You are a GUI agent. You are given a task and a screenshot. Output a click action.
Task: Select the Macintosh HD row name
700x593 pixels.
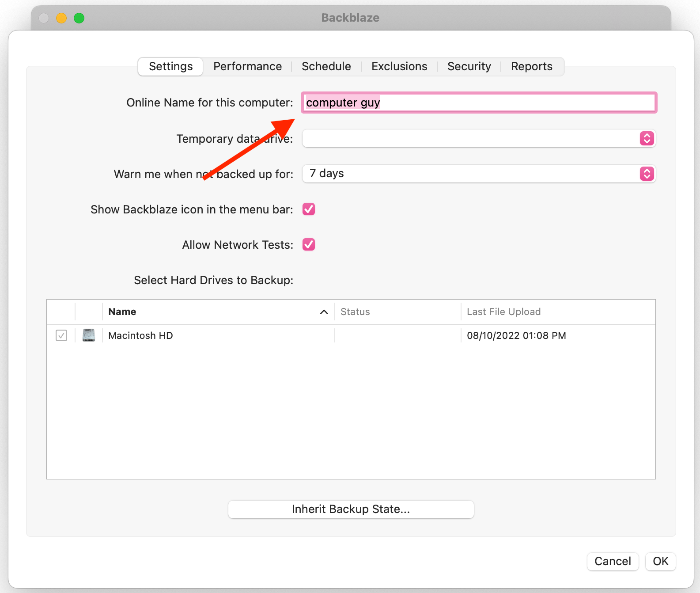click(140, 336)
